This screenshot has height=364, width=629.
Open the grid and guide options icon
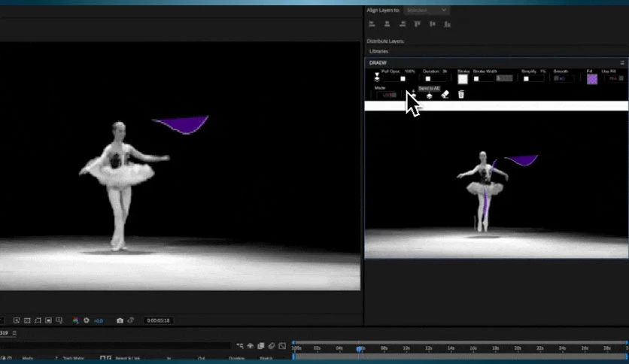(x=59, y=320)
